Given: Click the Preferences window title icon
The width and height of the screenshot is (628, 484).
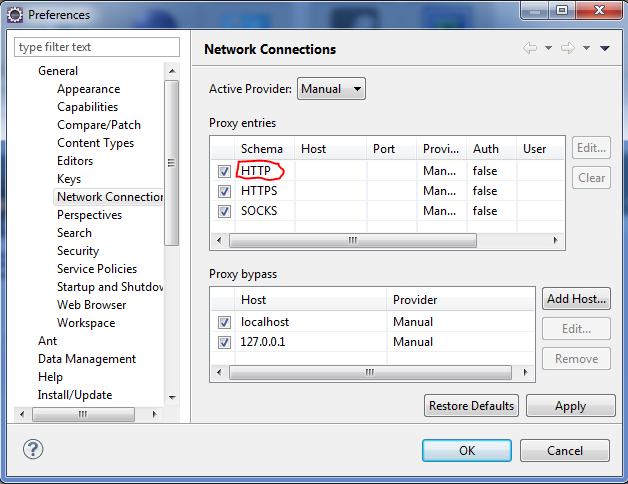Looking at the screenshot, I should [15, 14].
